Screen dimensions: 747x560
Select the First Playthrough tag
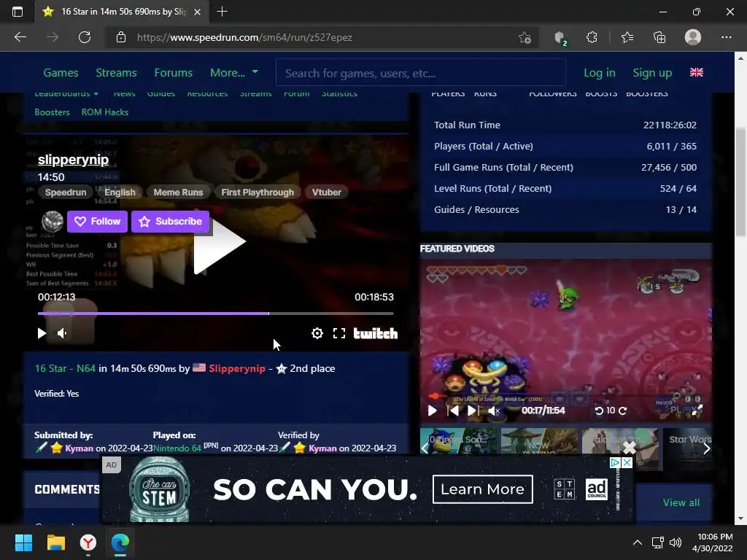point(258,192)
